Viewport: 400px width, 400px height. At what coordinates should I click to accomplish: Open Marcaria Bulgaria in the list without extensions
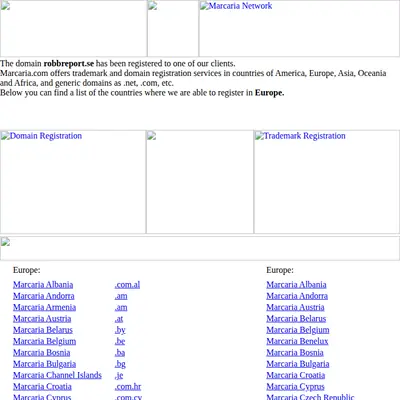coord(298,364)
